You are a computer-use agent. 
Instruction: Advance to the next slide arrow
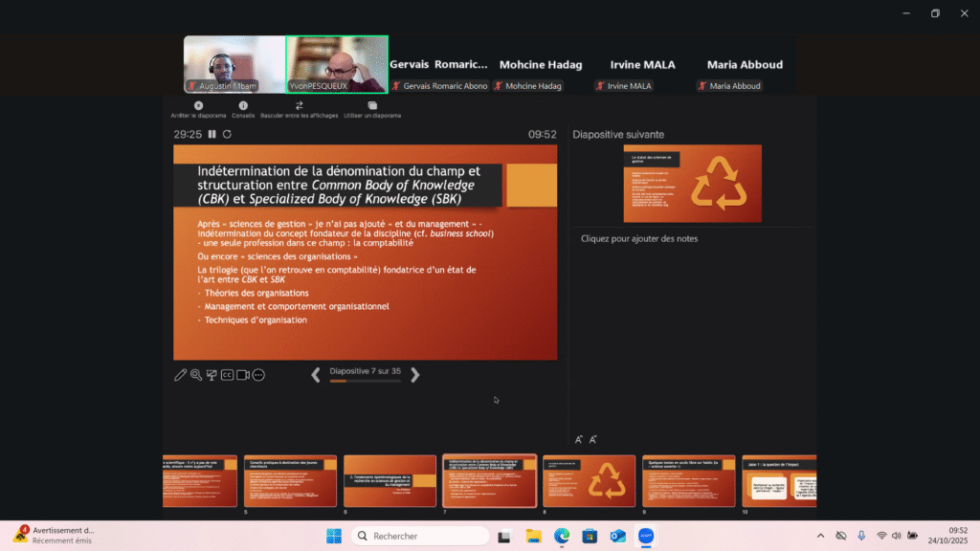click(414, 375)
